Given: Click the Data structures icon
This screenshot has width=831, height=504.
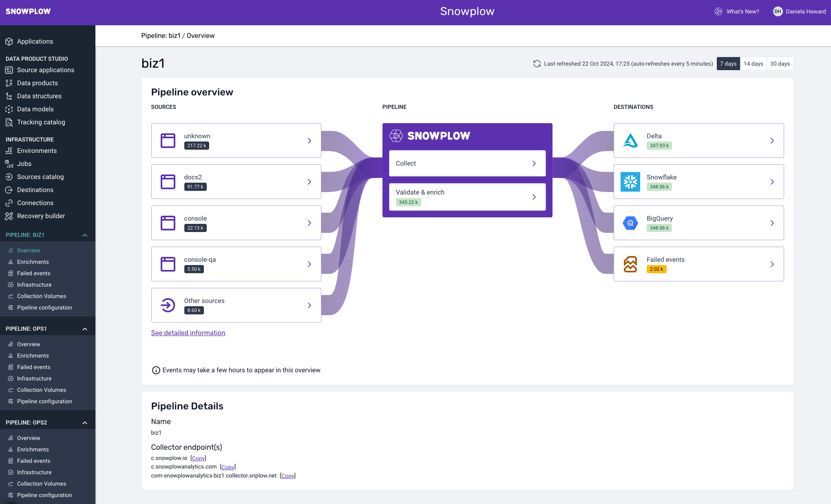Looking at the screenshot, I should 9,96.
